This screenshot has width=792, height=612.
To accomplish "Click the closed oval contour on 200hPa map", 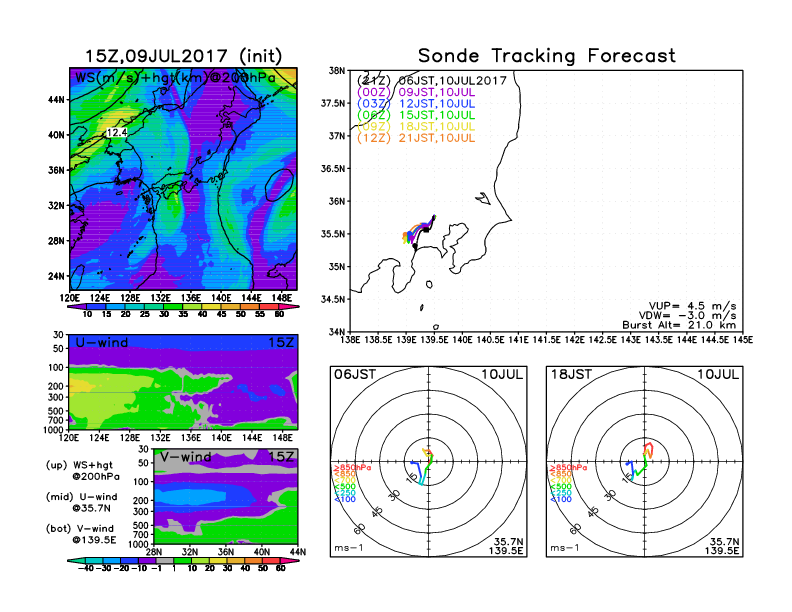I will point(279,185).
